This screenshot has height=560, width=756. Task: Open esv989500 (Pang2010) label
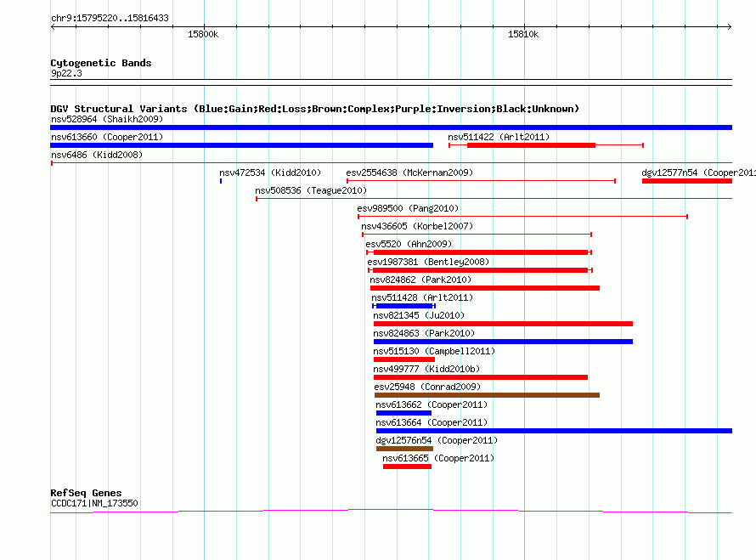(x=408, y=208)
